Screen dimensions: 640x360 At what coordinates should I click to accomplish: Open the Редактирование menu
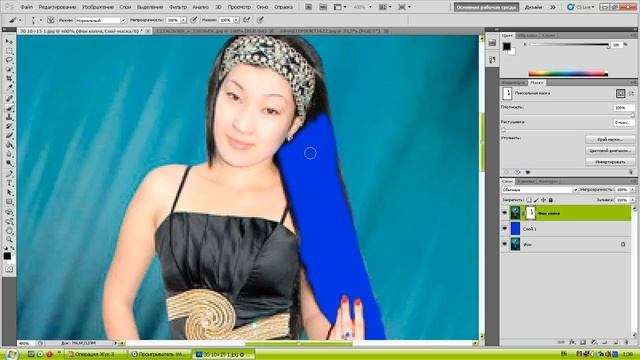57,7
